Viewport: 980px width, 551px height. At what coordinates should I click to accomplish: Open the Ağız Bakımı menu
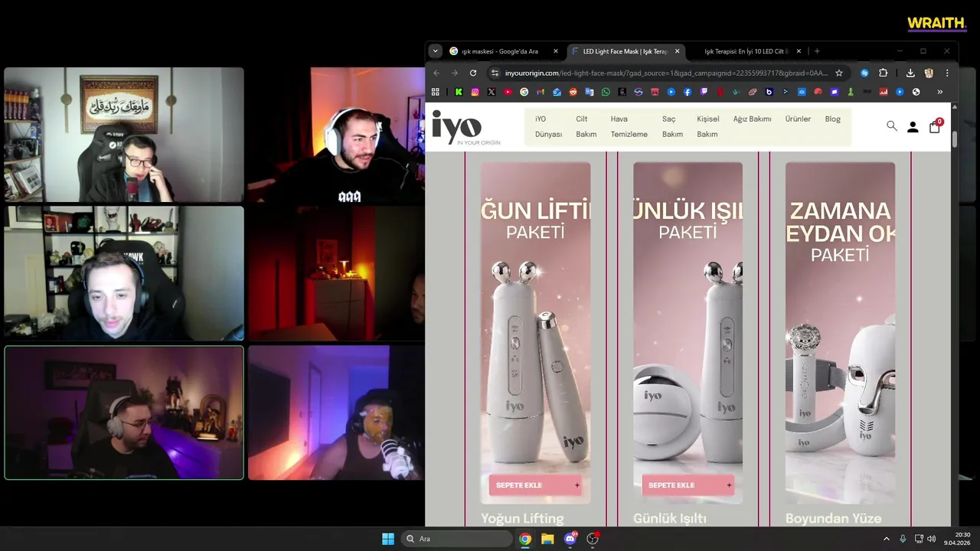pyautogui.click(x=752, y=119)
